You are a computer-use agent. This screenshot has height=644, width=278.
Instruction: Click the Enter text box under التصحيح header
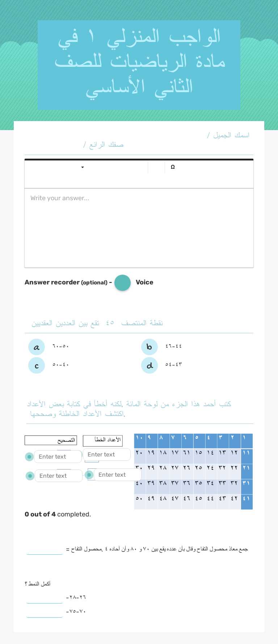click(58, 456)
